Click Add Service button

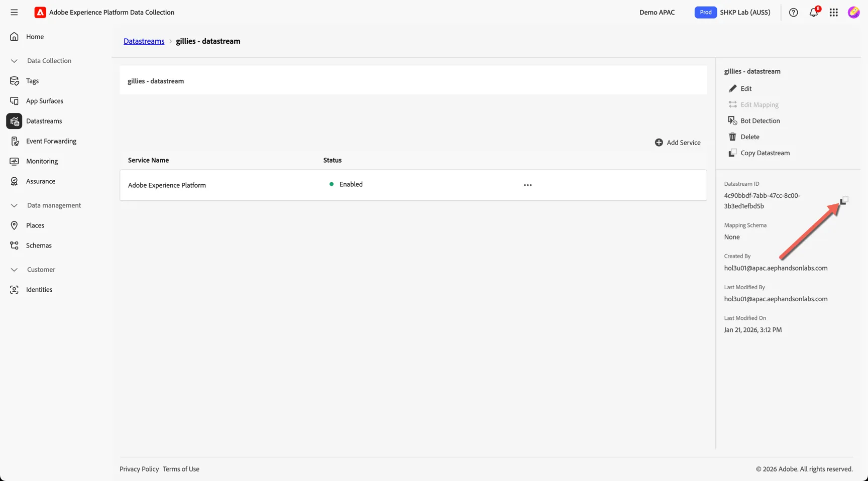click(678, 143)
